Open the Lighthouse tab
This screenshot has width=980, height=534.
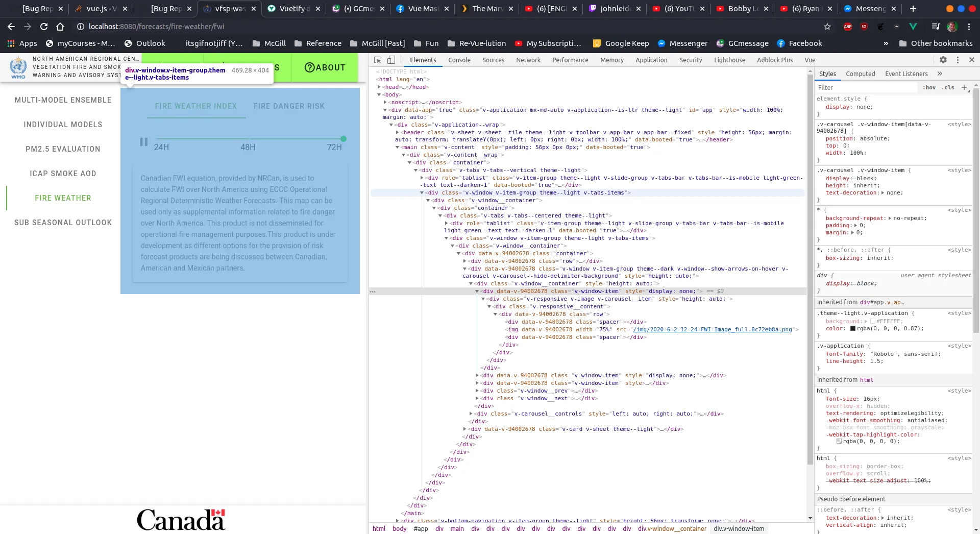point(729,60)
